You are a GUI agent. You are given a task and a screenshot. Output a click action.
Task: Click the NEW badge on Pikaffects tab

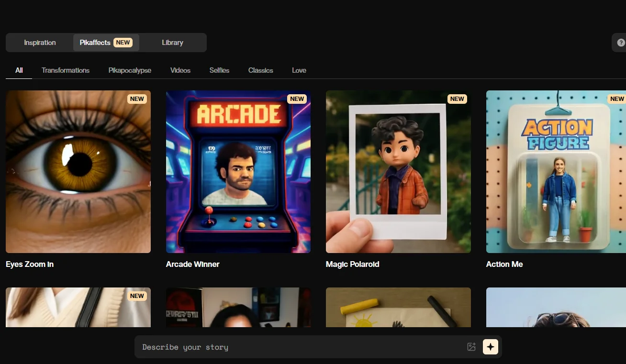(123, 43)
